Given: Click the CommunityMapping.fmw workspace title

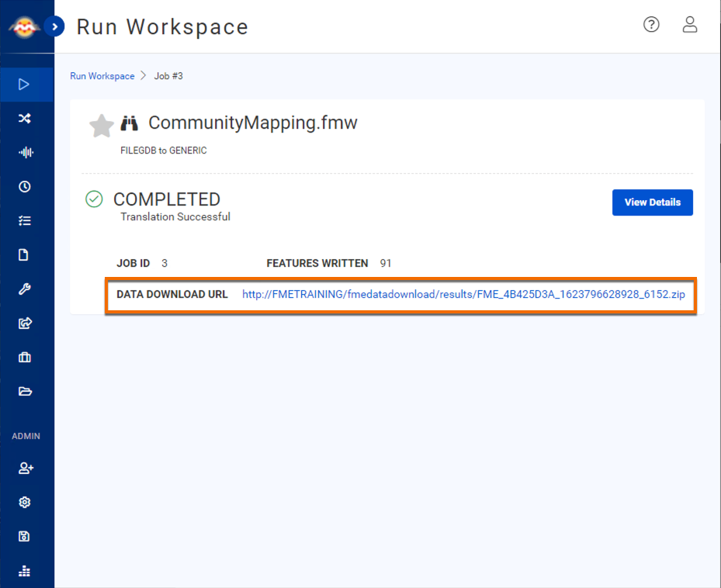Looking at the screenshot, I should [252, 123].
